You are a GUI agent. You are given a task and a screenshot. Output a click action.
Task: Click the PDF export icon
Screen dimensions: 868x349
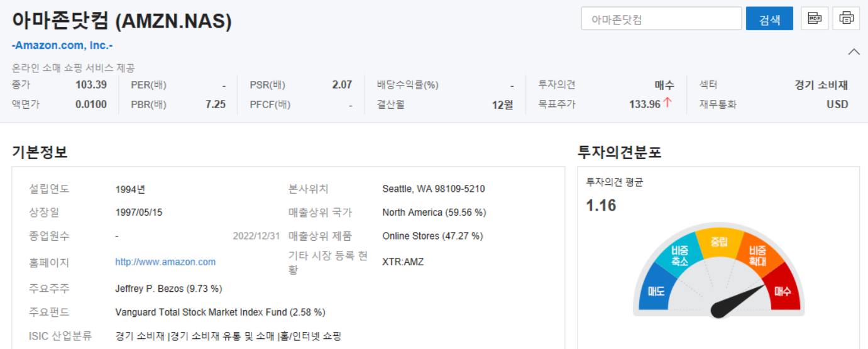coord(815,18)
